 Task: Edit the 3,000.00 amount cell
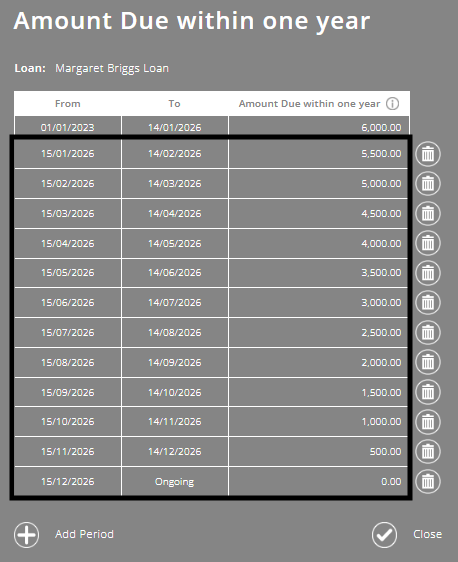click(318, 303)
